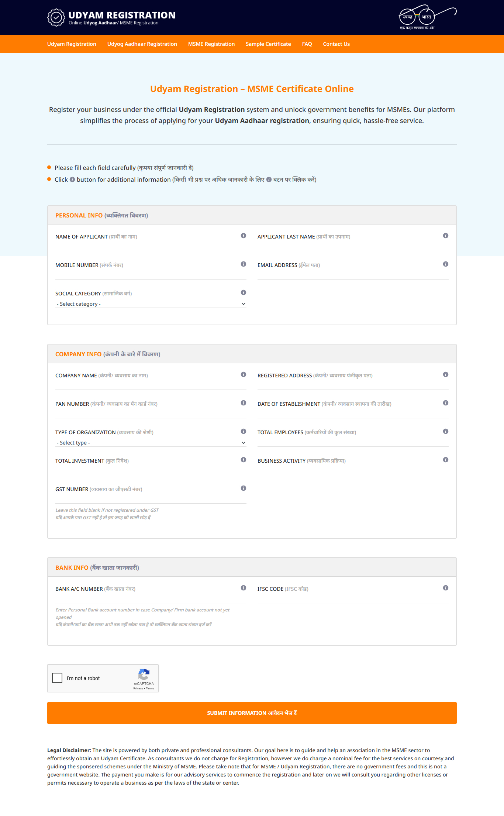
Task: Open Contact Us from navigation bar
Action: point(336,44)
